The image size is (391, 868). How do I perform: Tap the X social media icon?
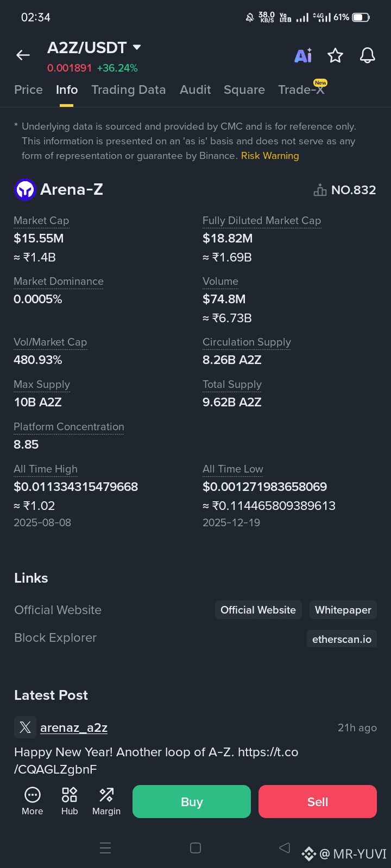(25, 727)
